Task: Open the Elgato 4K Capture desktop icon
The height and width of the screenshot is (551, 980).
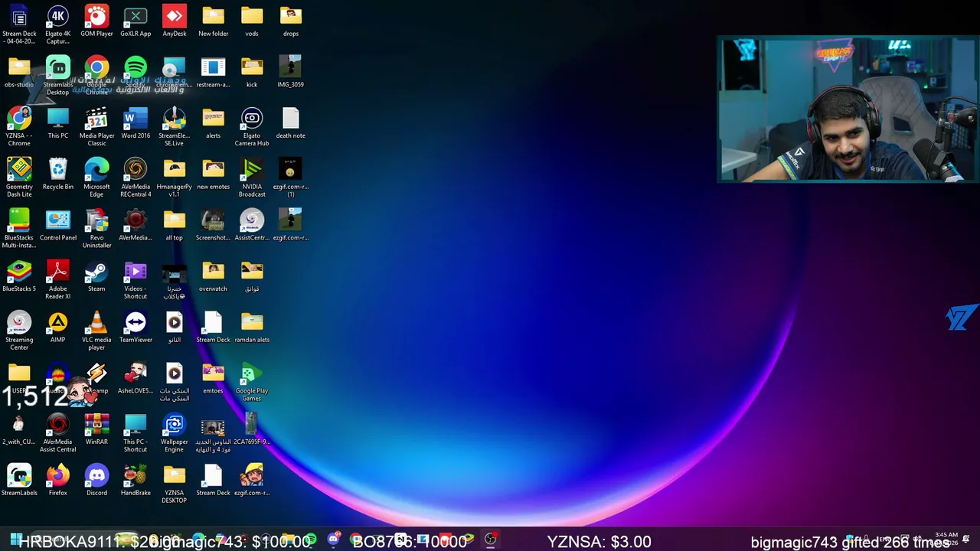Action: click(57, 24)
